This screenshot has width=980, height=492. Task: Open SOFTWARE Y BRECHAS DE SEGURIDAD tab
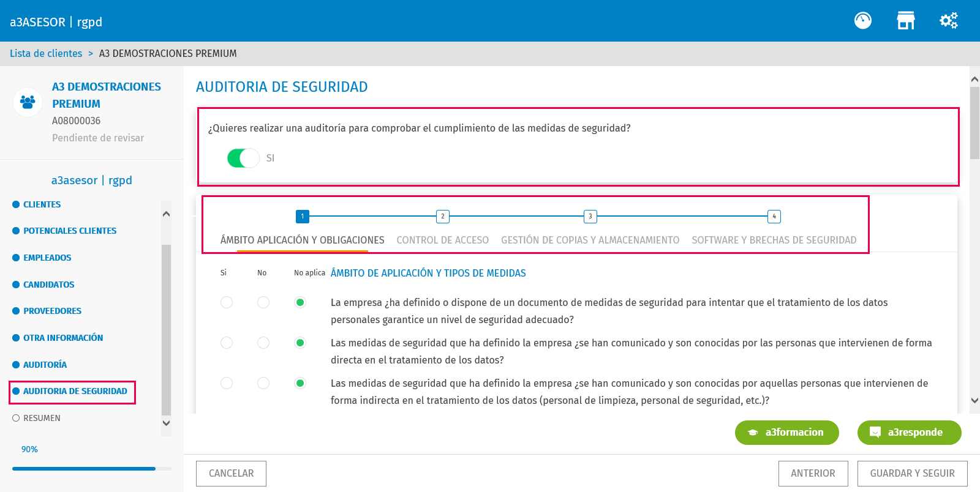pos(774,240)
